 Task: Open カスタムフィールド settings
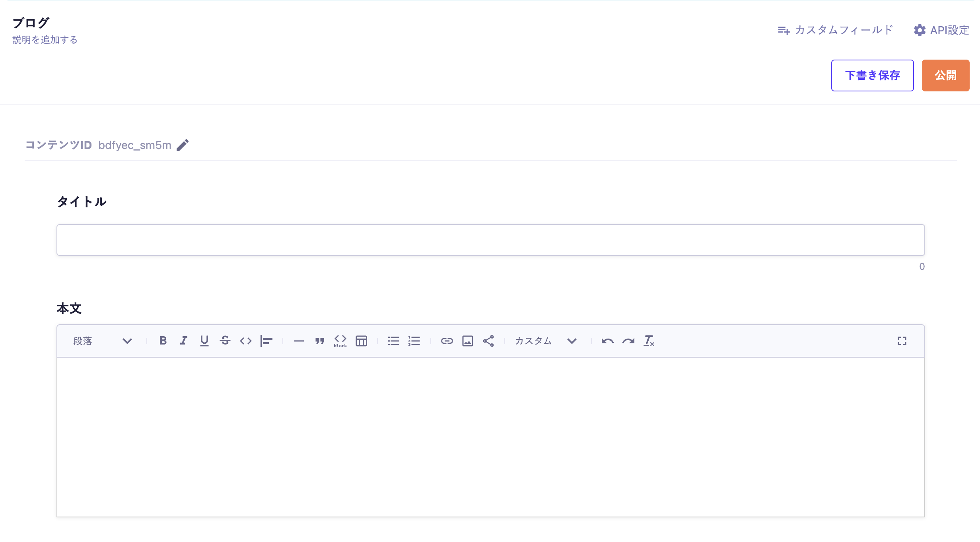pos(836,30)
